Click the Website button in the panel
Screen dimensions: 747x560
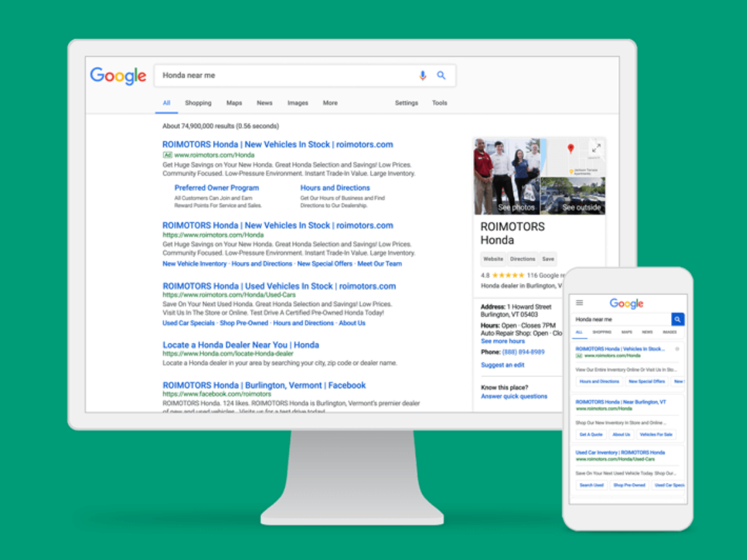pyautogui.click(x=493, y=259)
